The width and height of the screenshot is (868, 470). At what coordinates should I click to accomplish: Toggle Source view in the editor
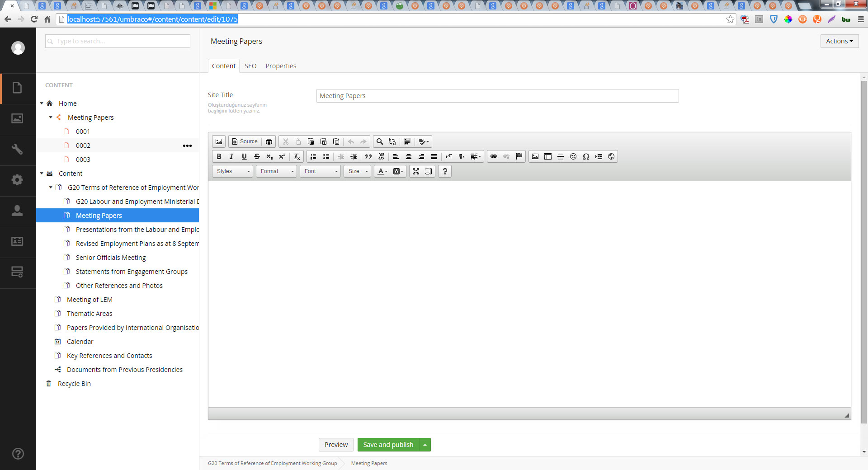245,141
